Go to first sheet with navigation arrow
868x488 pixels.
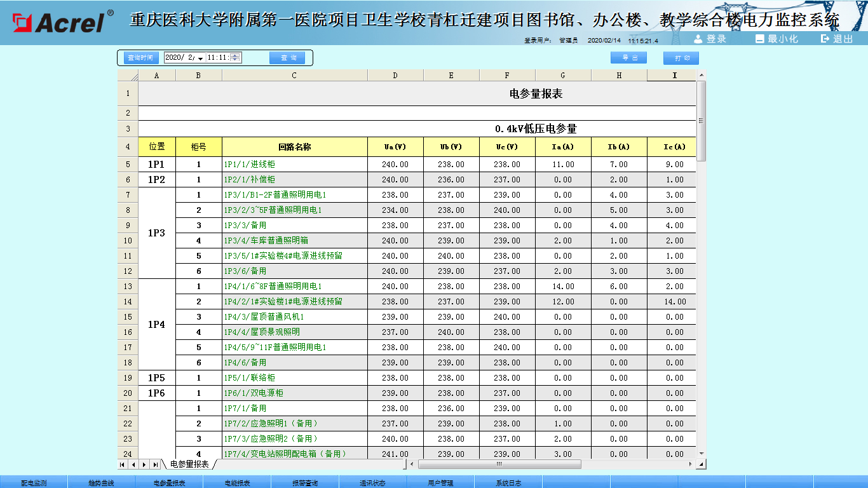point(123,464)
